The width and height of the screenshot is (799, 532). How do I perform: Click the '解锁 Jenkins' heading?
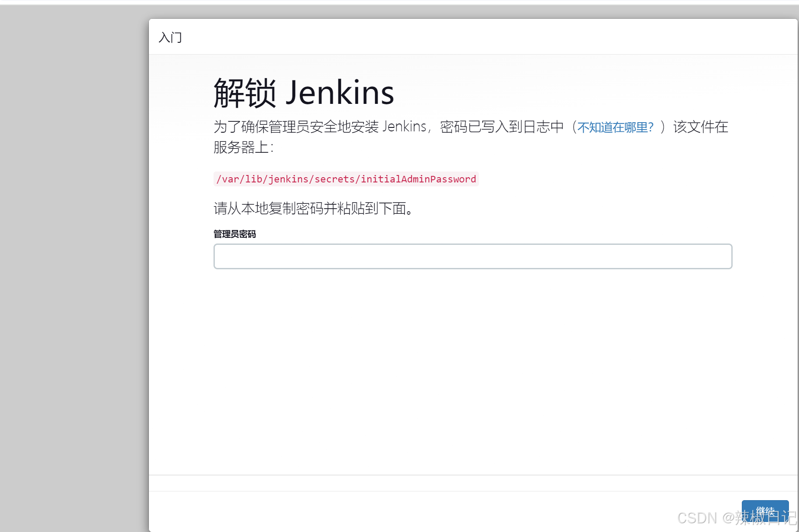(x=303, y=93)
